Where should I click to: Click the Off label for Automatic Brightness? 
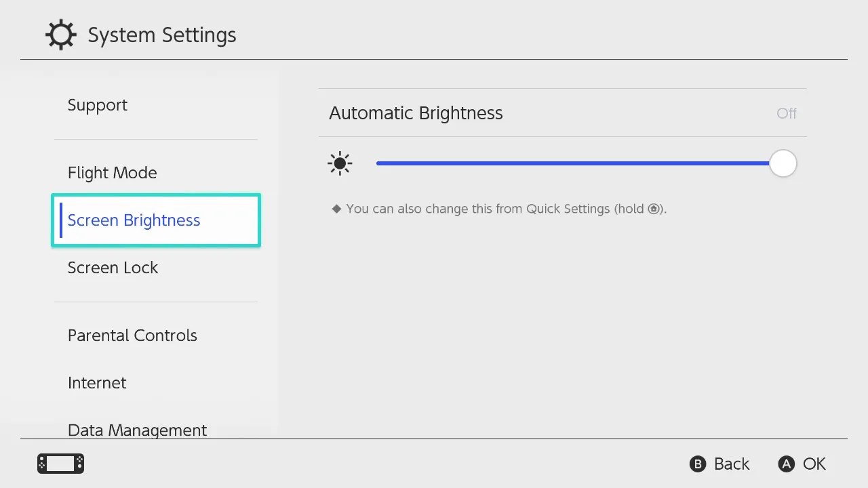(786, 113)
